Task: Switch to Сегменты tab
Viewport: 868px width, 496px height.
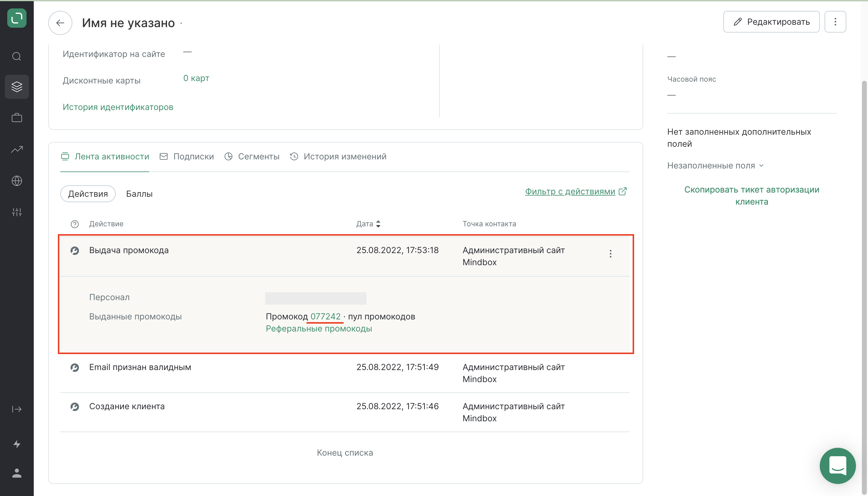Action: [x=252, y=157]
